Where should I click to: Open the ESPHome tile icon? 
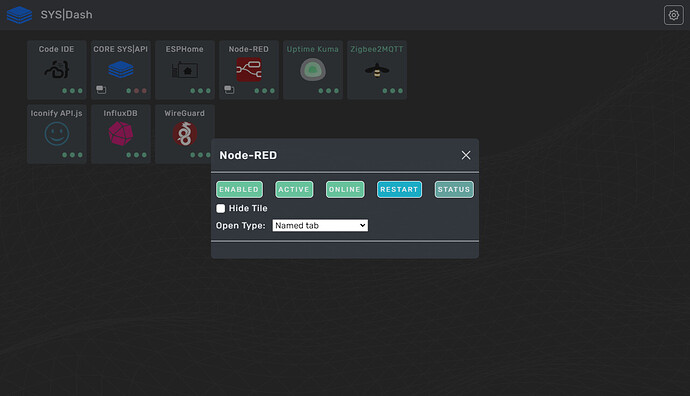(185, 70)
